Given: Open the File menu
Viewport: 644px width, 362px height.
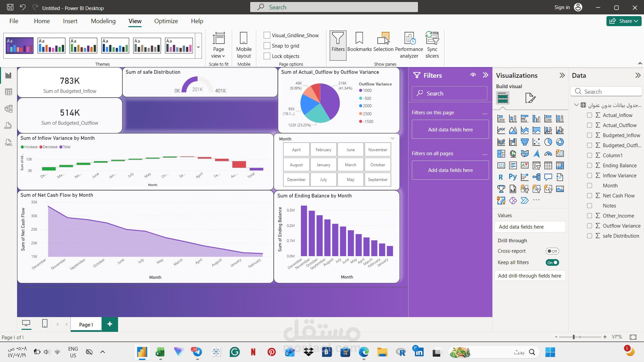Looking at the screenshot, I should [14, 21].
